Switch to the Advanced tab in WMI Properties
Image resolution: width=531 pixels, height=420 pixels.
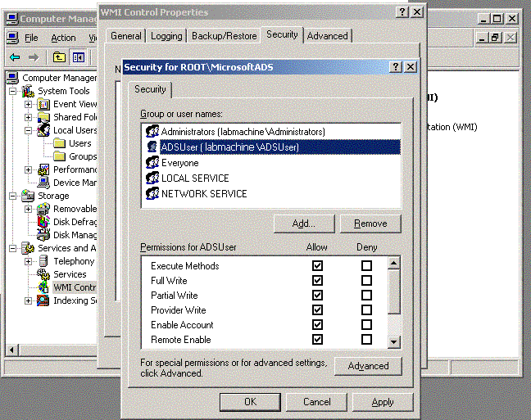point(328,36)
